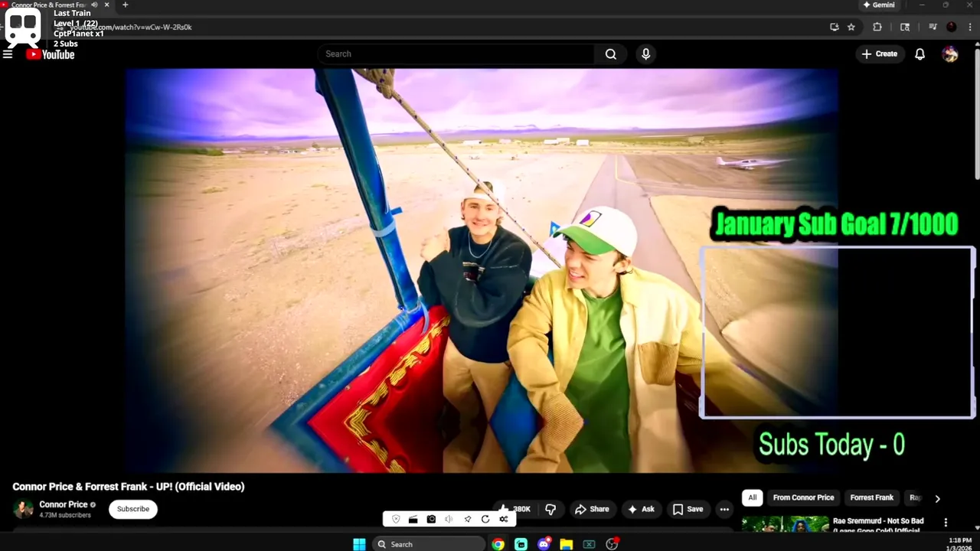Click refresh icon in floating toolbar

coord(485,519)
